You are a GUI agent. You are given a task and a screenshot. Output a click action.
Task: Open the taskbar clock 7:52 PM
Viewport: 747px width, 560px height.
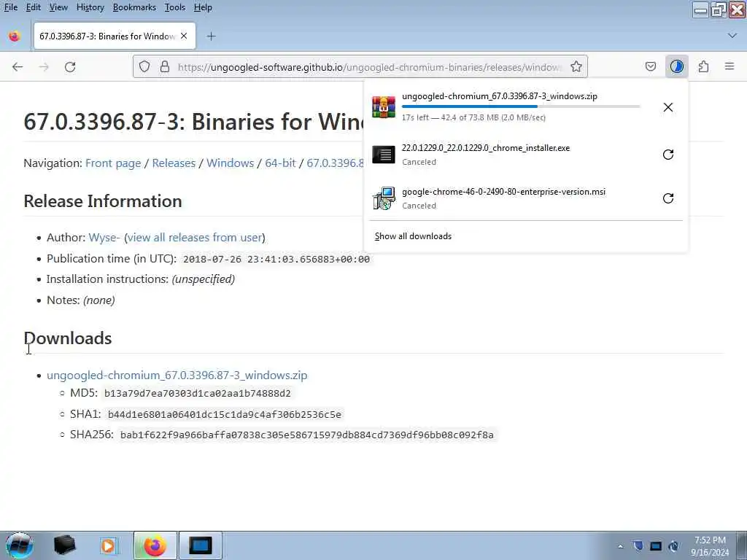click(710, 546)
